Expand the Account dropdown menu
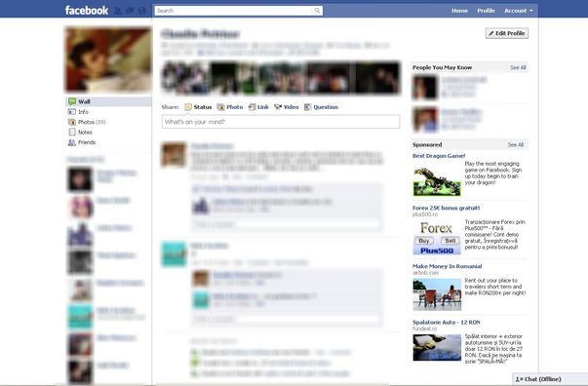The width and height of the screenshot is (588, 386). pos(518,11)
